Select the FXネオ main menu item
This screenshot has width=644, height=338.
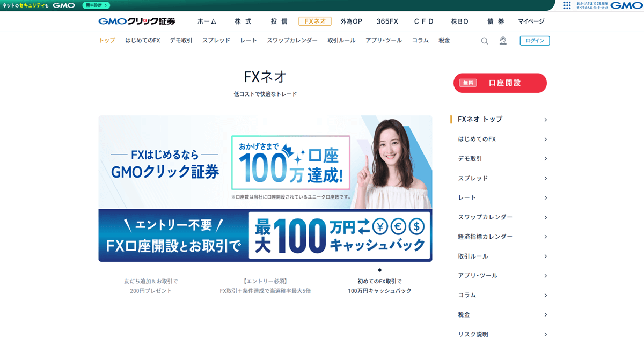coord(315,21)
